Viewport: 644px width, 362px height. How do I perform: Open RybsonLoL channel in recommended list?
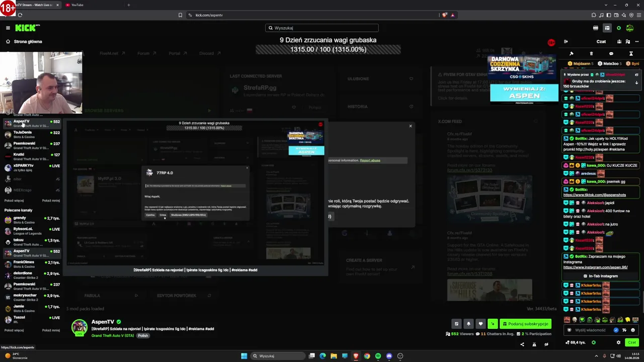31,231
